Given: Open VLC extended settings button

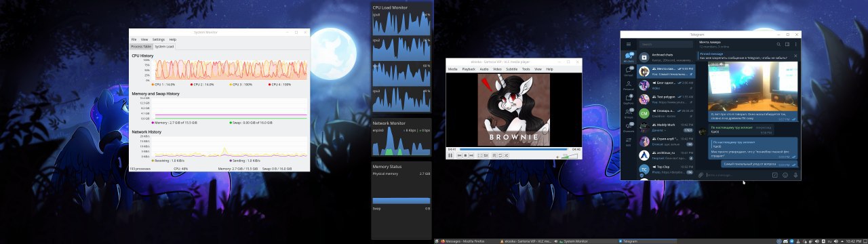Looking at the screenshot, I should (486, 156).
